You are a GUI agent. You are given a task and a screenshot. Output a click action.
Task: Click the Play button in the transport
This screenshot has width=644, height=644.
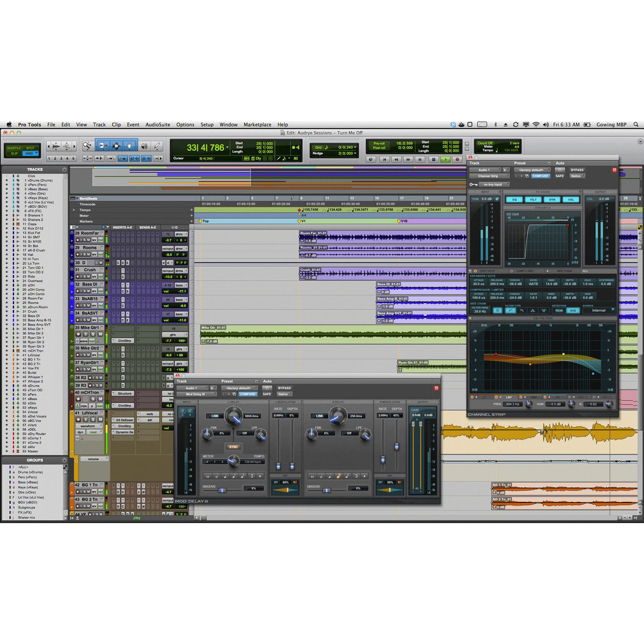[445, 159]
